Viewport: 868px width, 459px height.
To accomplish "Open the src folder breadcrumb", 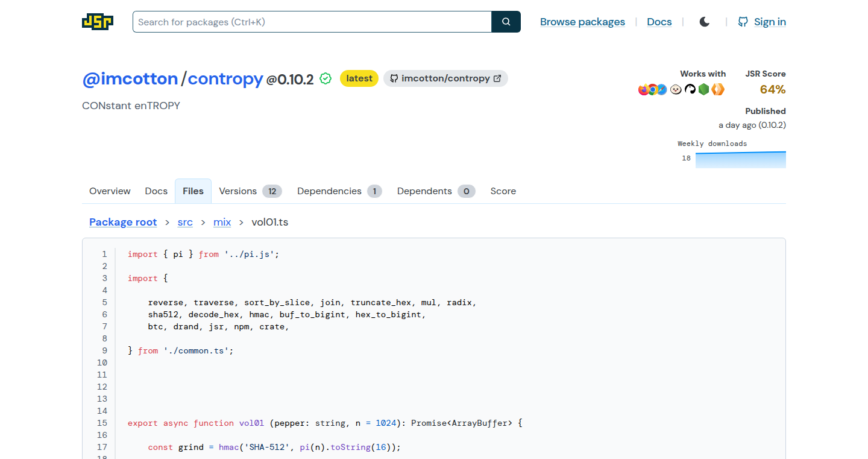I will coord(185,222).
